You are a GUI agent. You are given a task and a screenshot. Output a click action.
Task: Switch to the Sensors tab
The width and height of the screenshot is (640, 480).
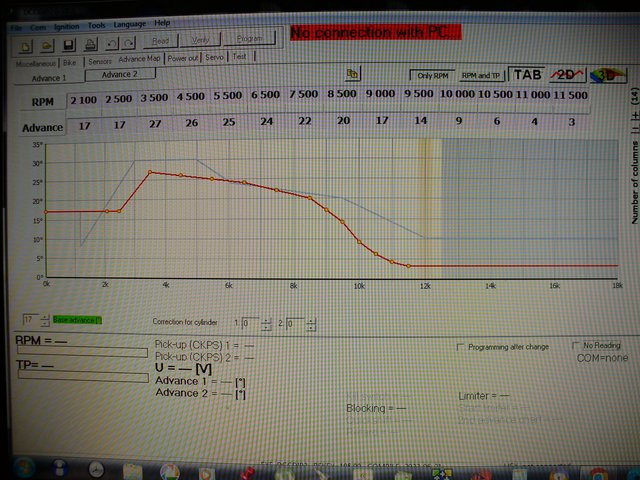100,62
